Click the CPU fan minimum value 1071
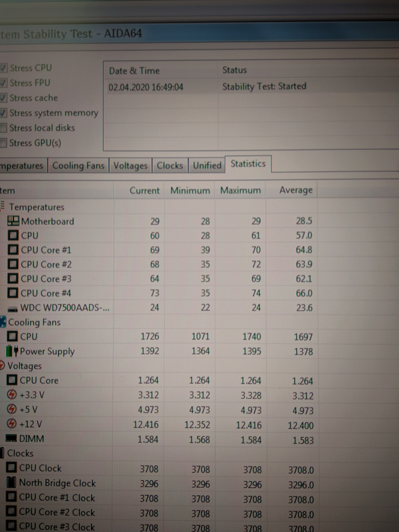Viewport: 399px width, 532px height. tap(200, 336)
